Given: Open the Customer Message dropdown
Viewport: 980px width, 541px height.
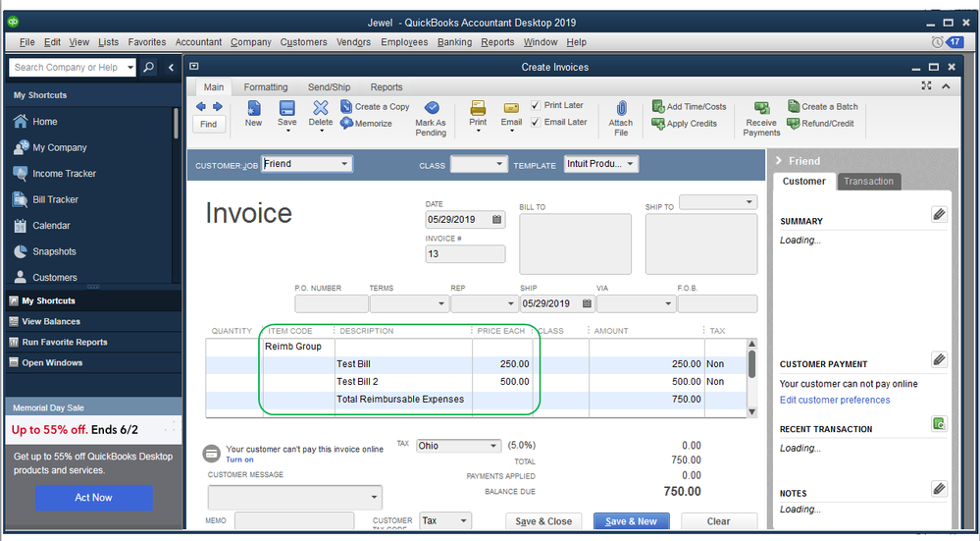Looking at the screenshot, I should click(374, 497).
